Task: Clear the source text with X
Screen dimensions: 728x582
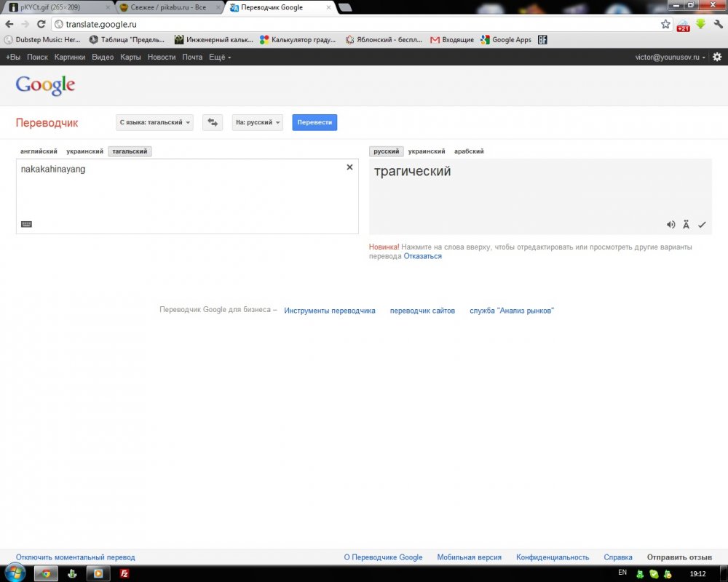Action: (349, 167)
